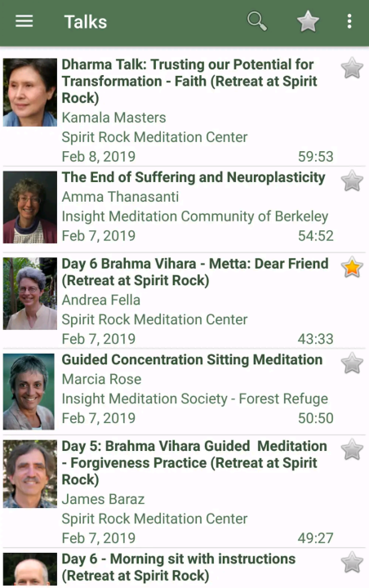Open the hamburger navigation menu
This screenshot has width=369, height=588.
(x=24, y=21)
